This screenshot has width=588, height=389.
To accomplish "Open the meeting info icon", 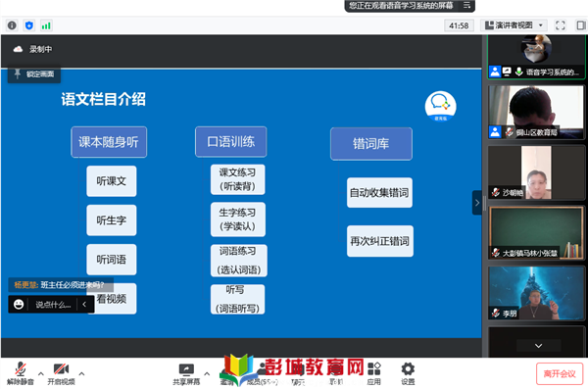I will click(x=12, y=25).
